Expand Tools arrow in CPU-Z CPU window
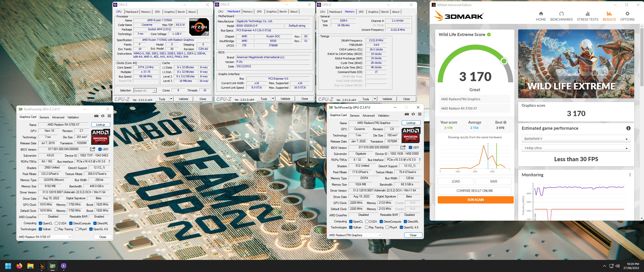 click(171, 99)
